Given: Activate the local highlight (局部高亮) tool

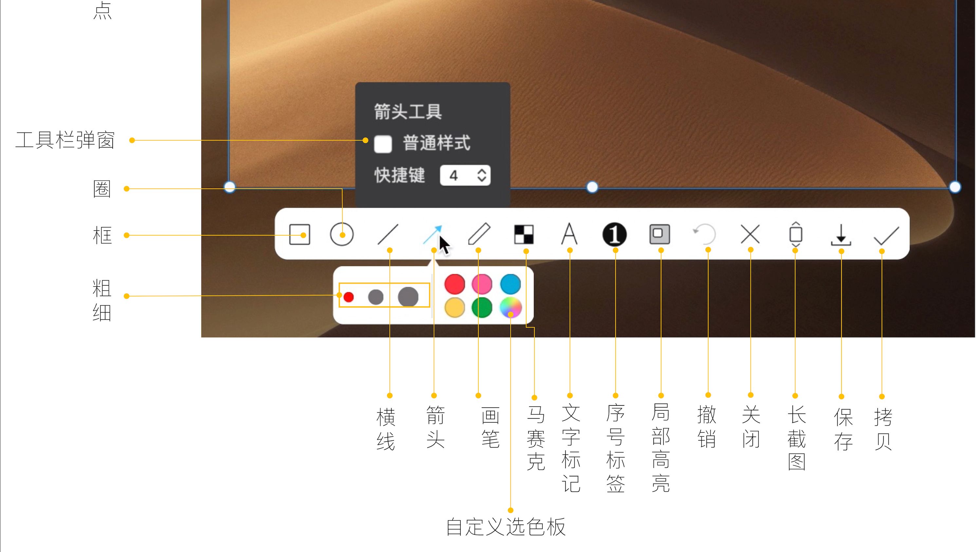Looking at the screenshot, I should coord(661,235).
